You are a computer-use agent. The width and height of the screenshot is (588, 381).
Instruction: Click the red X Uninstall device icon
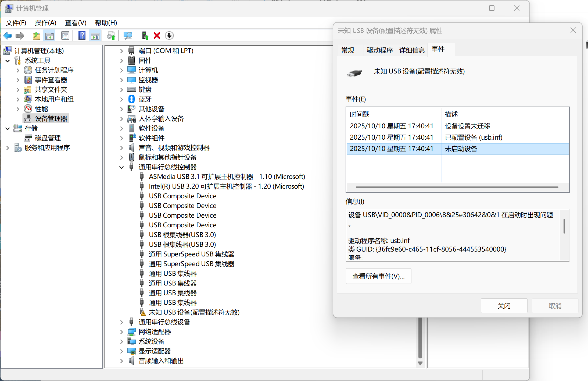pyautogui.click(x=157, y=36)
